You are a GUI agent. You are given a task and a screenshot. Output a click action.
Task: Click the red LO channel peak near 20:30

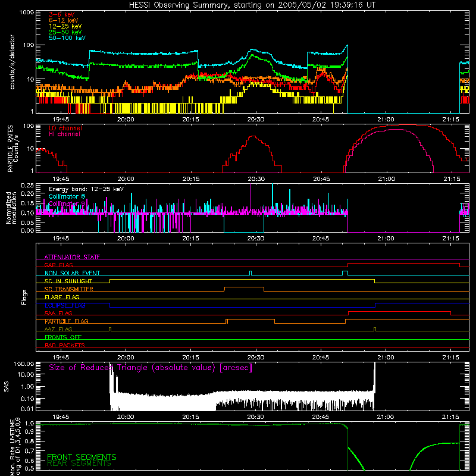252,137
